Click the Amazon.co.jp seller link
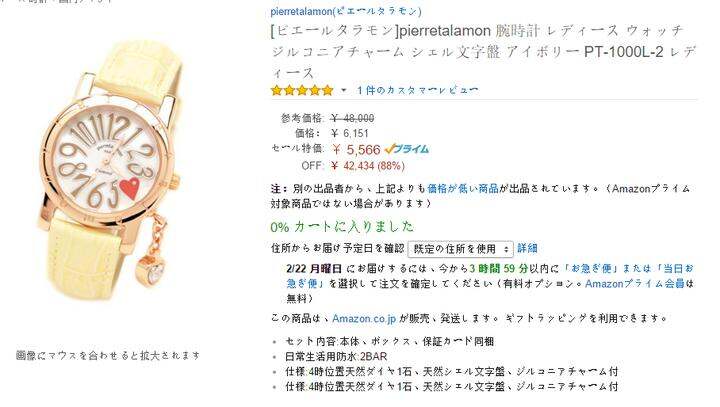This screenshot has height=407, width=720. 364,318
